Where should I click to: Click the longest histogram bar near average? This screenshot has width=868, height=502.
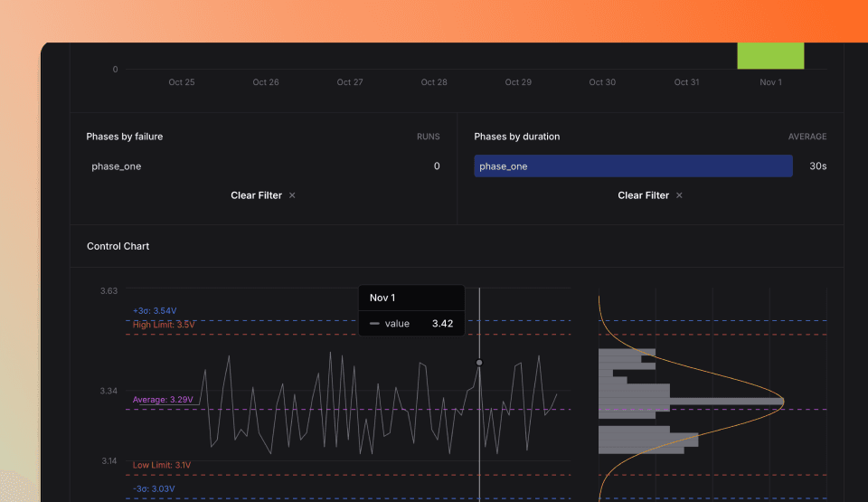click(x=691, y=402)
